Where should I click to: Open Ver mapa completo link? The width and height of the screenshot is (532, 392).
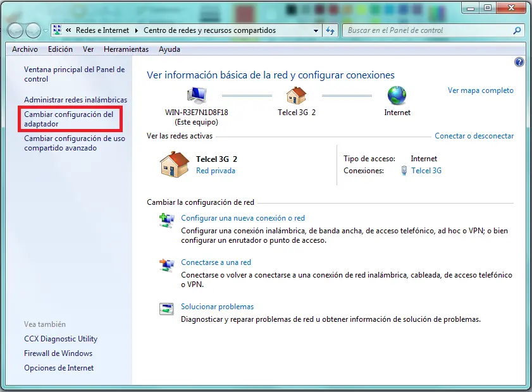pyautogui.click(x=480, y=90)
